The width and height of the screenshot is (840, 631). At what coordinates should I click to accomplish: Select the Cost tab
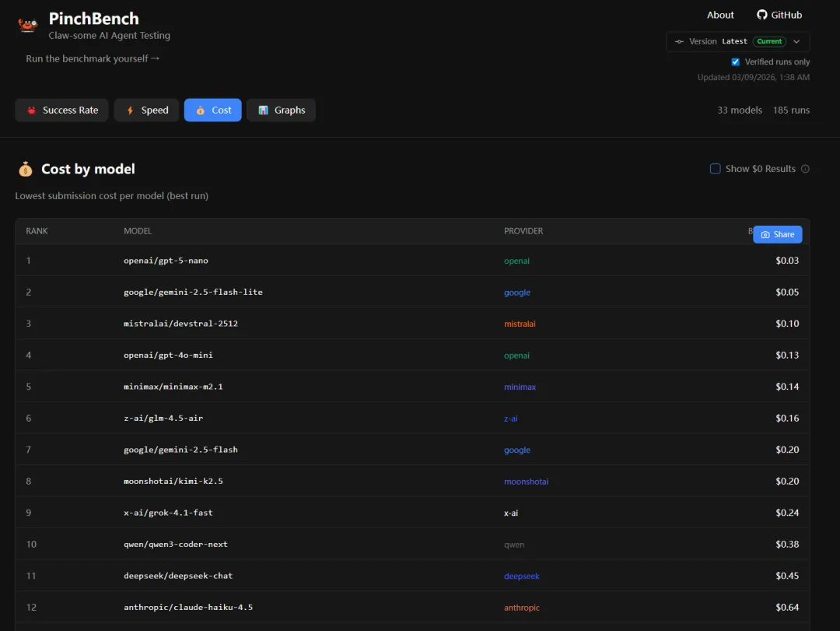pyautogui.click(x=212, y=110)
